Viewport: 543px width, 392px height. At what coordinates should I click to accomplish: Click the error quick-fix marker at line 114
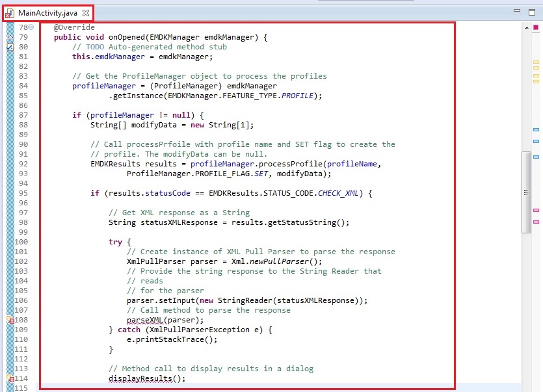pos(10,378)
